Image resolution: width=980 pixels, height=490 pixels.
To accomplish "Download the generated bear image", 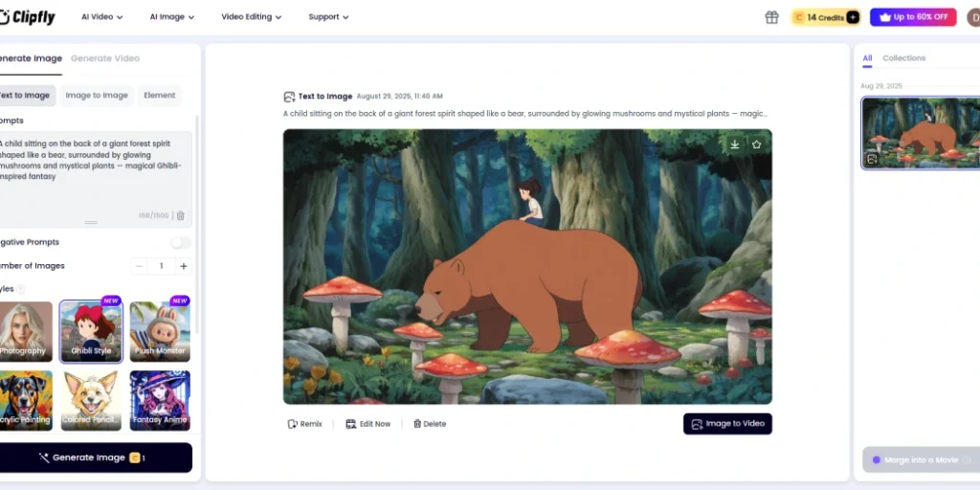I will tap(735, 145).
